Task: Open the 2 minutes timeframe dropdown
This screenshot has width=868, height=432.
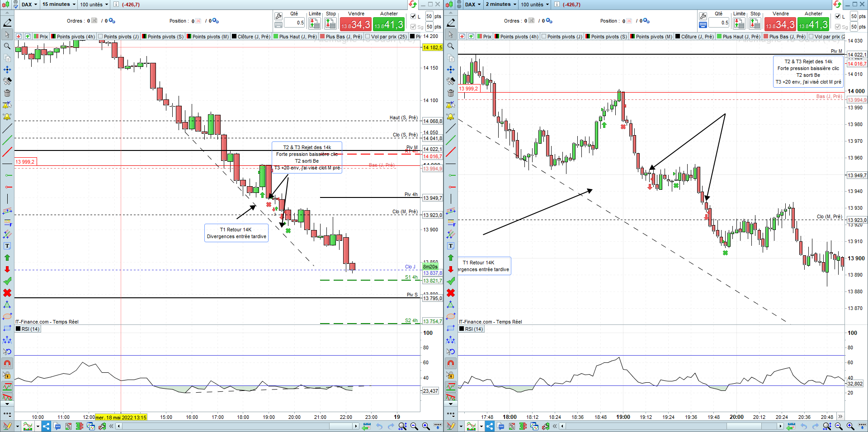Action: coord(500,5)
